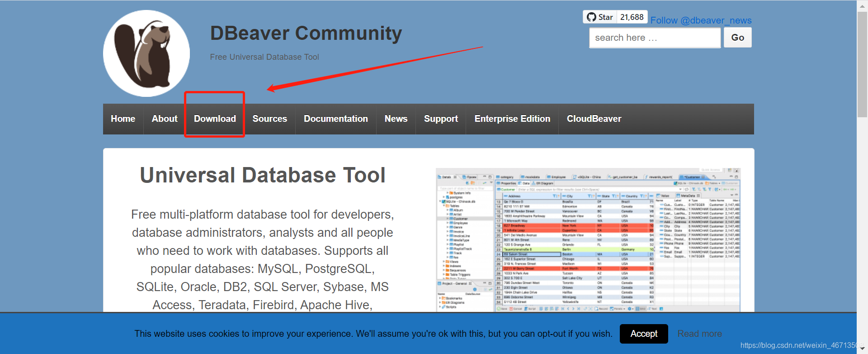The width and height of the screenshot is (868, 354).
Task: Follow @dbeaver_news link
Action: pos(701,20)
